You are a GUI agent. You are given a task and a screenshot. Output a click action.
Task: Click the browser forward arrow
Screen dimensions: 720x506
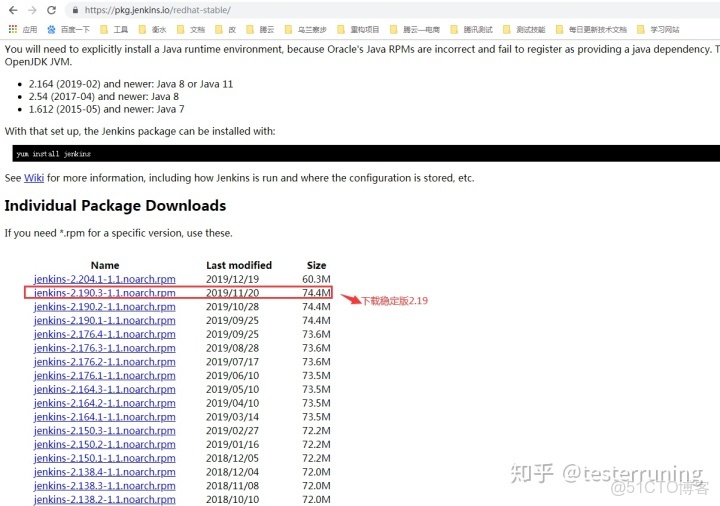click(32, 10)
